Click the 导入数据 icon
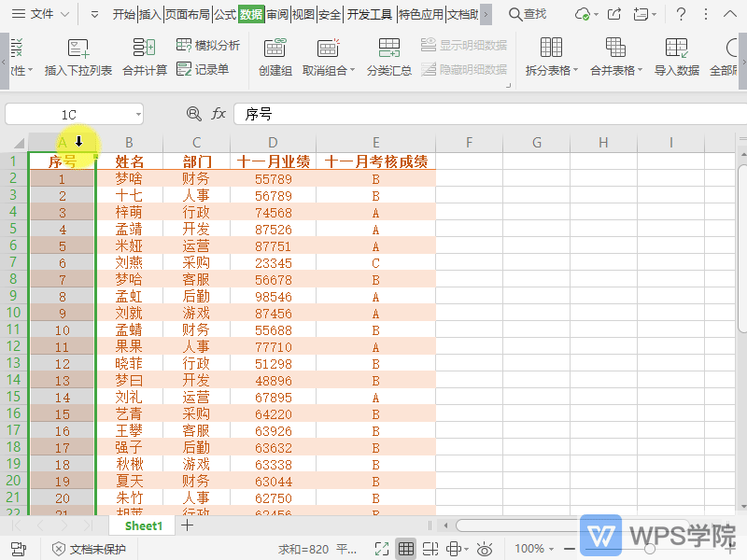The width and height of the screenshot is (747, 560). coord(676,49)
